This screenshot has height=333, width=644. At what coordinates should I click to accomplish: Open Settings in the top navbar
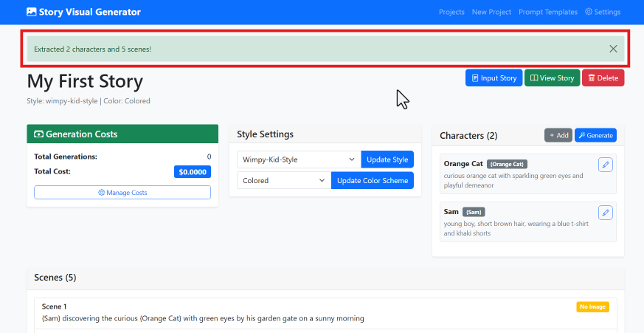(603, 12)
